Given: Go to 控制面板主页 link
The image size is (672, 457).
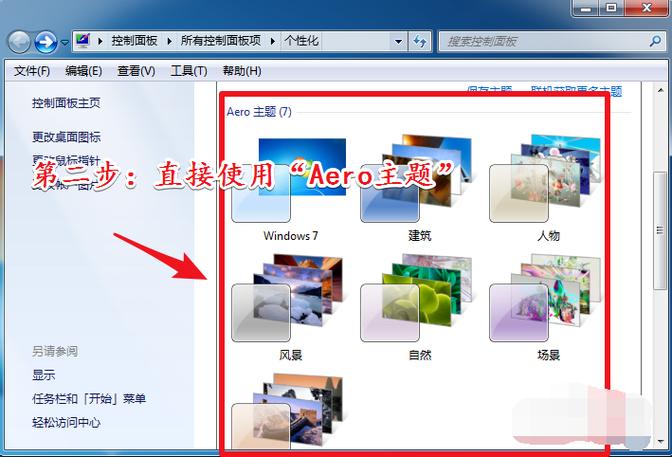Looking at the screenshot, I should 66,103.
